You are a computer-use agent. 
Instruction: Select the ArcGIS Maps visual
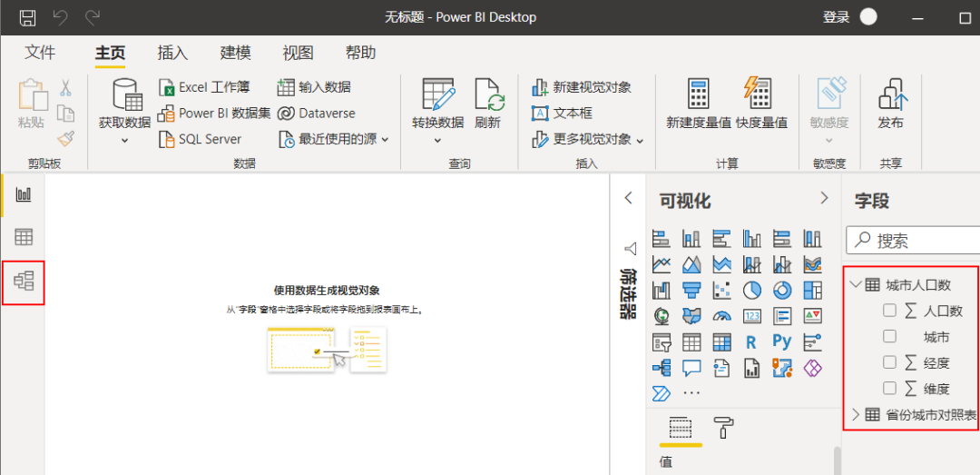point(782,367)
